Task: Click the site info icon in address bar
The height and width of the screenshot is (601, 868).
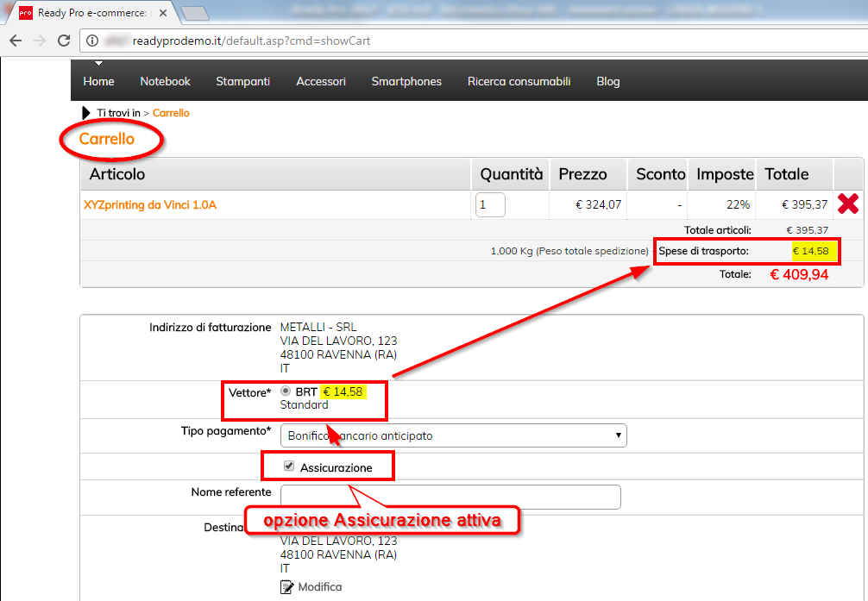Action: coord(92,41)
